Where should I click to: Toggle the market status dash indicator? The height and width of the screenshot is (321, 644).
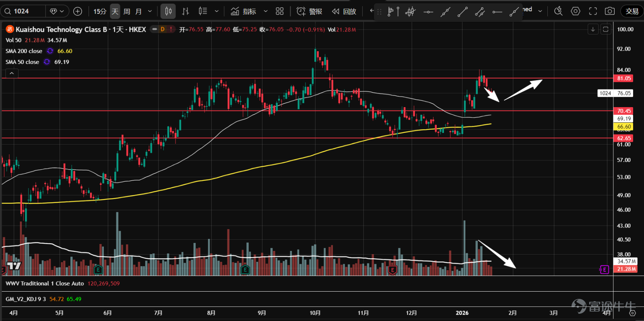pyautogui.click(x=155, y=29)
